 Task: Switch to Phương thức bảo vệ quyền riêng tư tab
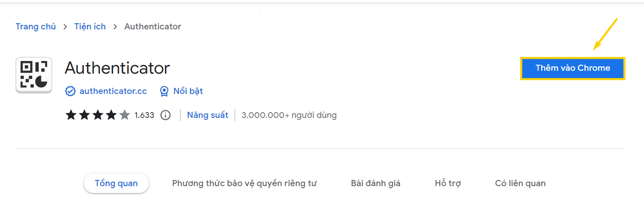point(245,183)
